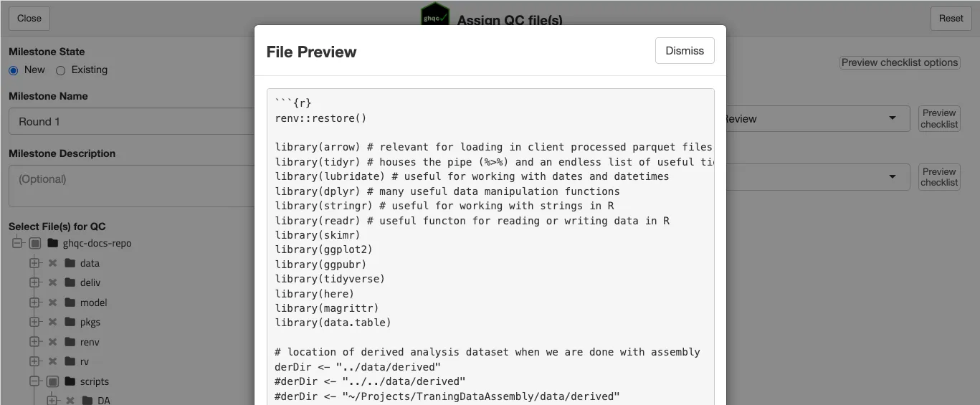The image size is (980, 405).
Task: Expand the DA subfolder node
Action: tap(52, 400)
